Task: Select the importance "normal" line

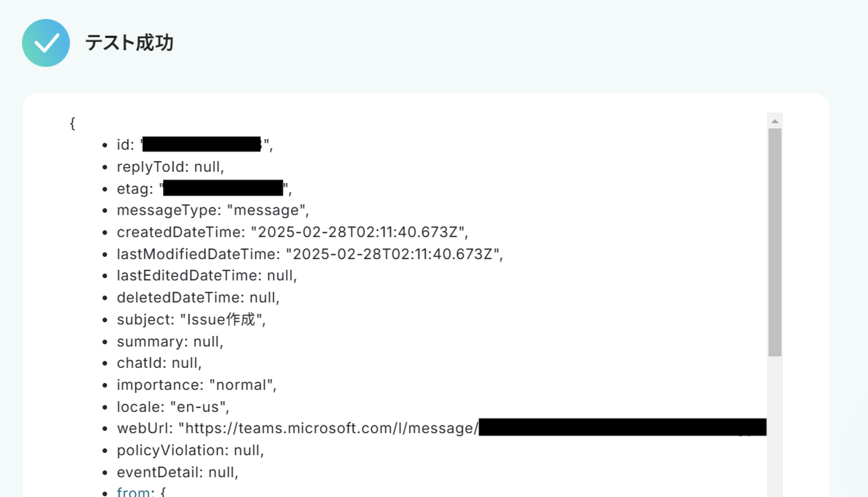Action: pyautogui.click(x=197, y=385)
